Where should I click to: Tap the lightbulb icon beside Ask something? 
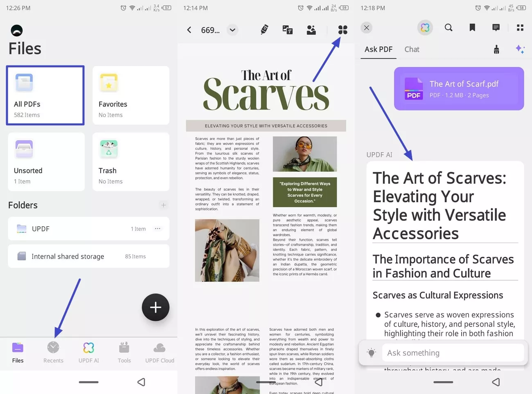pos(372,352)
